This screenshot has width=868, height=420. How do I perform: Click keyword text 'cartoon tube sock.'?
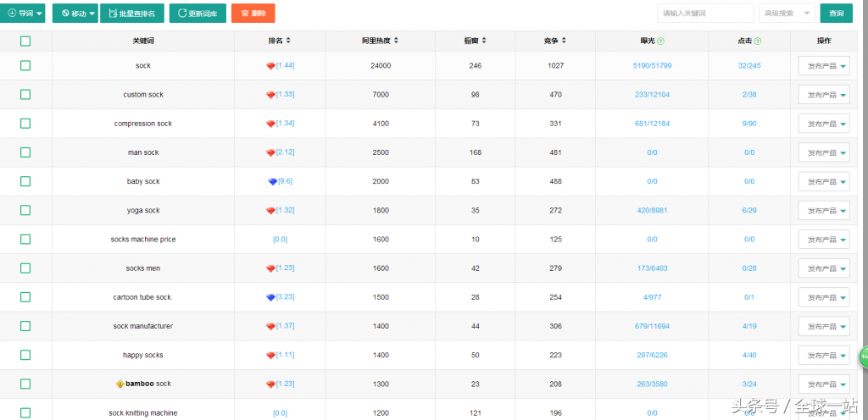[x=143, y=297]
